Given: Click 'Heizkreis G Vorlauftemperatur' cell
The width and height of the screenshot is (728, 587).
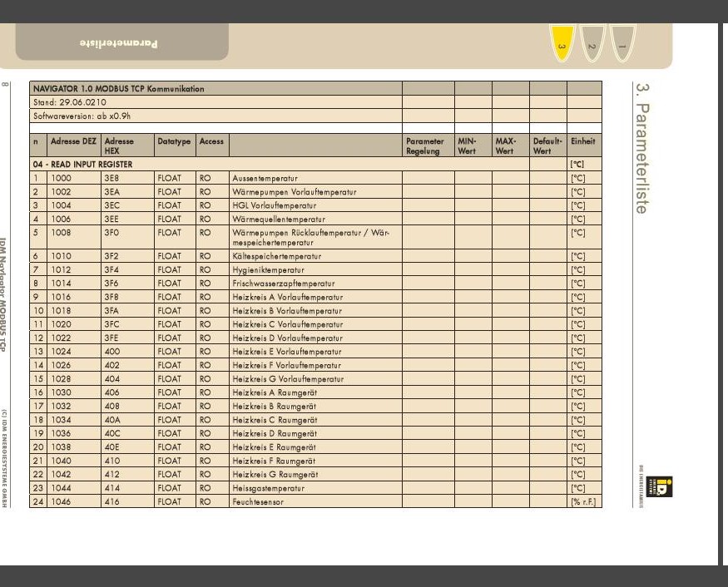Looking at the screenshot, I should click(x=315, y=378).
